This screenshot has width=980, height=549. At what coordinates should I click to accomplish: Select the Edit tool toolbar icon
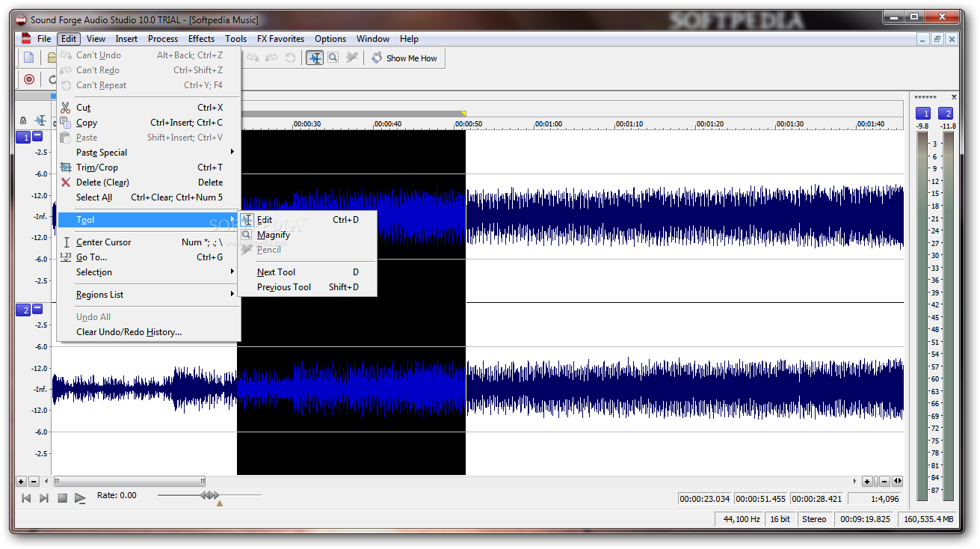[x=315, y=58]
